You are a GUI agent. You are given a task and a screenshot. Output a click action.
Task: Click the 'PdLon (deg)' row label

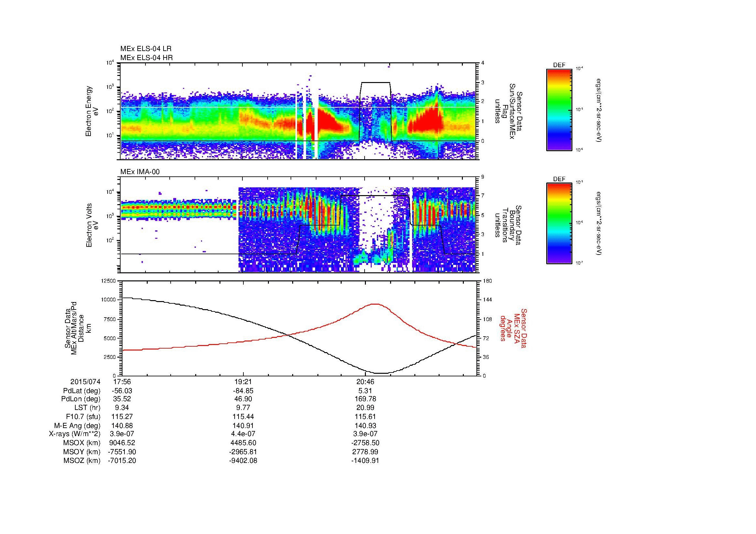[81, 399]
